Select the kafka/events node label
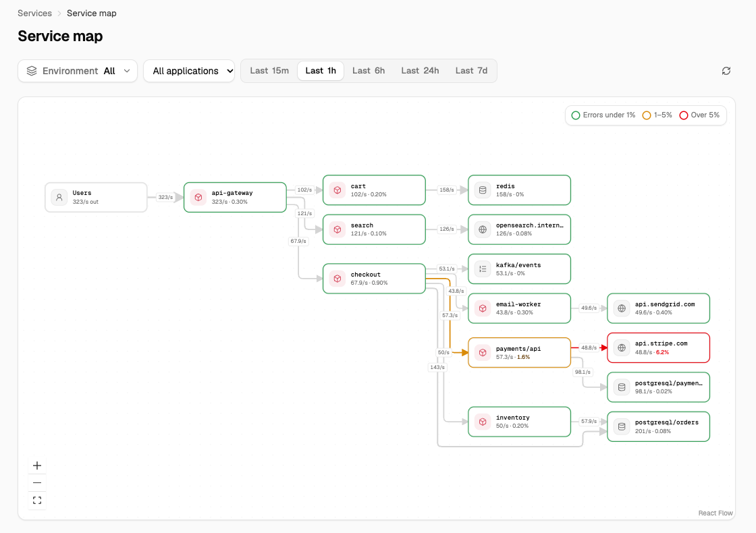Image resolution: width=756 pixels, height=533 pixels. pos(518,265)
